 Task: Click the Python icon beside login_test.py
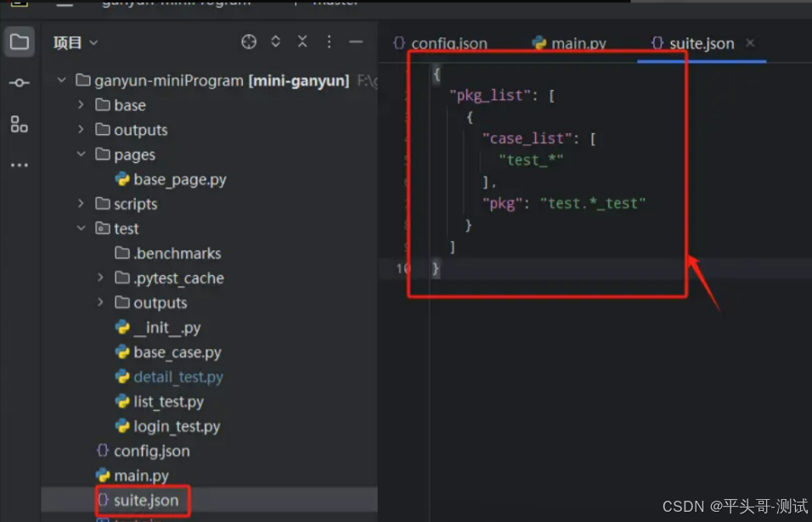[x=122, y=426]
